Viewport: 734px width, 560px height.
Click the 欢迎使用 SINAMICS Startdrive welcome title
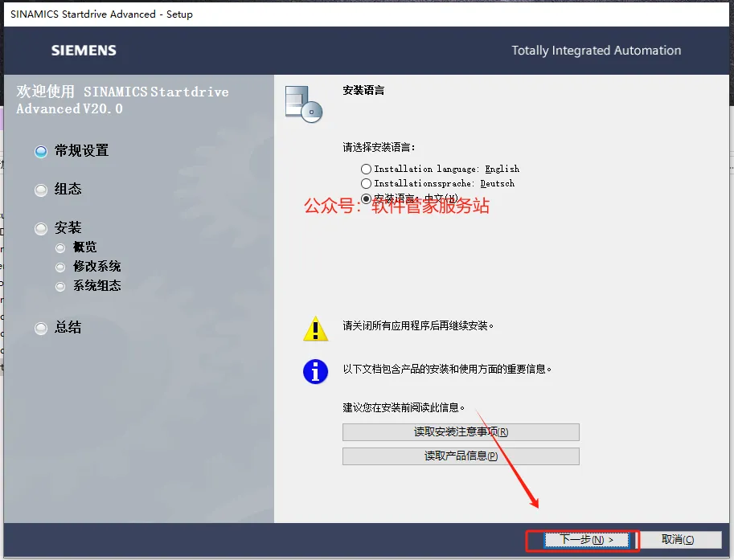click(x=123, y=100)
